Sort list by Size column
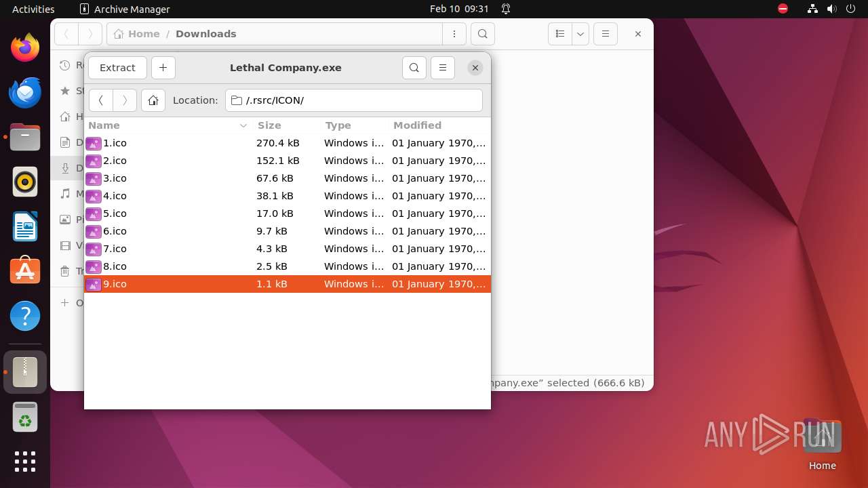Viewport: 868px width, 488px height. point(286,125)
